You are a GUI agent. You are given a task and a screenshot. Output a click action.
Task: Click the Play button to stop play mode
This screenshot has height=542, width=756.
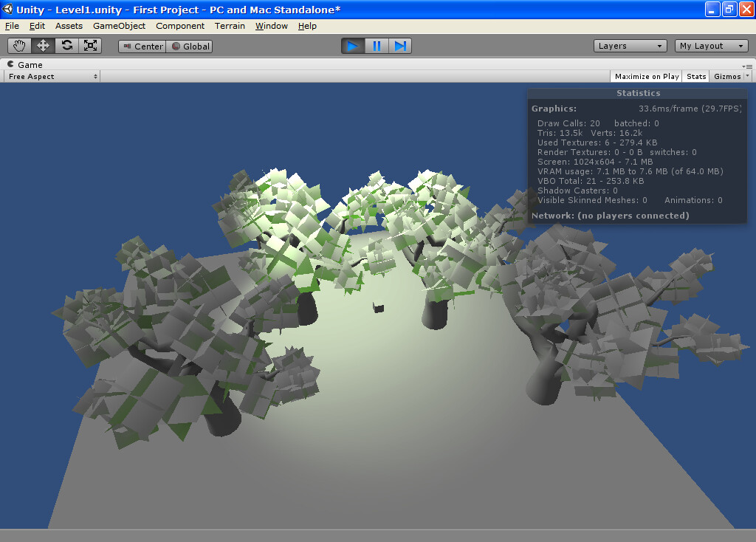(x=353, y=45)
